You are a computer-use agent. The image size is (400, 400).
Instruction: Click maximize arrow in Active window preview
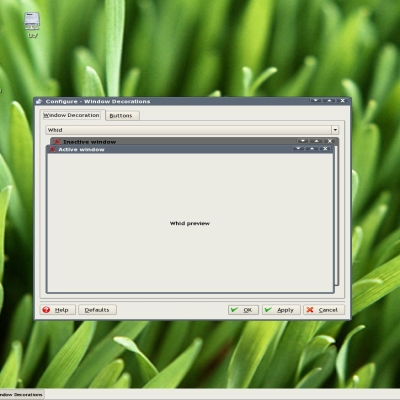pos(312,149)
